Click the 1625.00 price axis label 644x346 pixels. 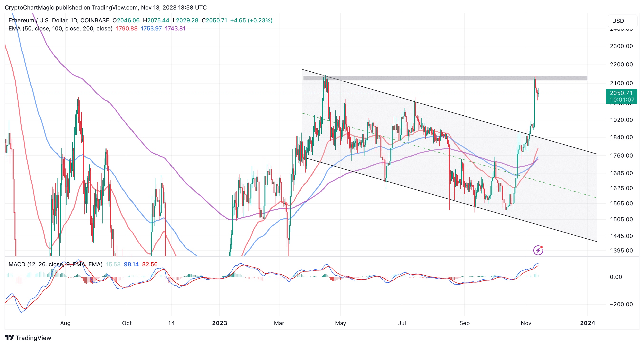click(x=621, y=188)
